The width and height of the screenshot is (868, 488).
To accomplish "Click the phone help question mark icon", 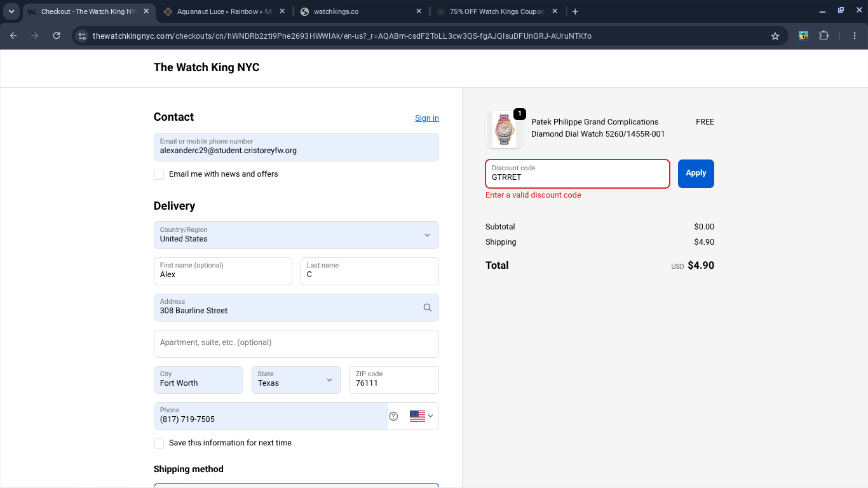I will coord(393,416).
